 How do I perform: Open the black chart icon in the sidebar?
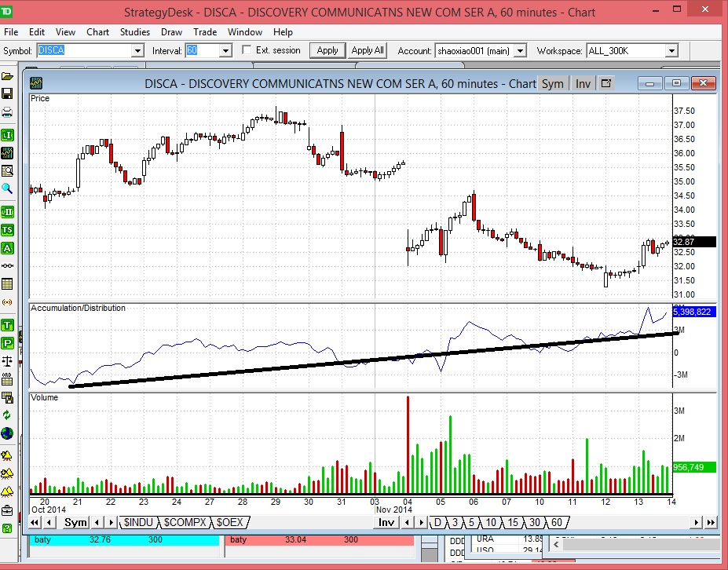[x=7, y=153]
